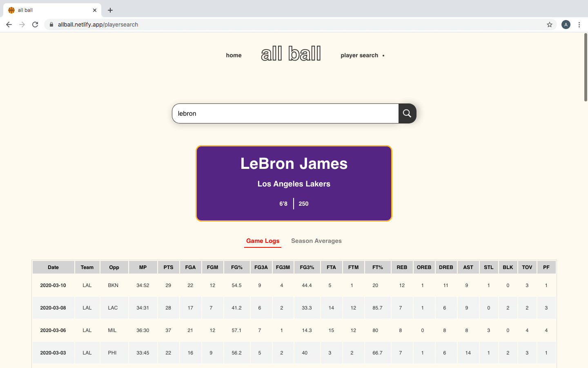Select the 2020-03-08 game date cell
Screen dimensions: 588x368
(x=53, y=308)
